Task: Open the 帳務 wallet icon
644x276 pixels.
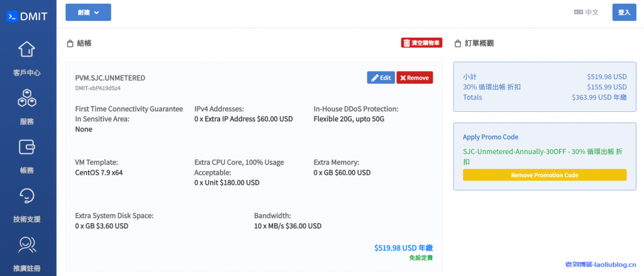Action: tap(26, 147)
